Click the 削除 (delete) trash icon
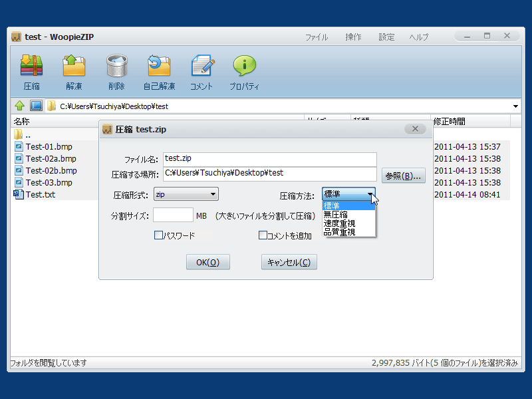 pos(117,65)
